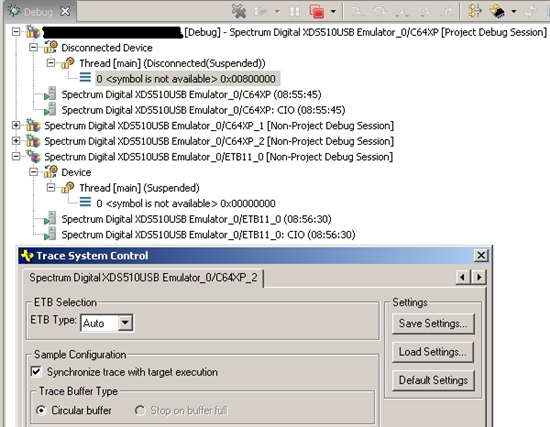Viewport: 550px width, 427px height.
Task: Click the Step Over toolbar icon
Action: pyautogui.click(x=380, y=12)
